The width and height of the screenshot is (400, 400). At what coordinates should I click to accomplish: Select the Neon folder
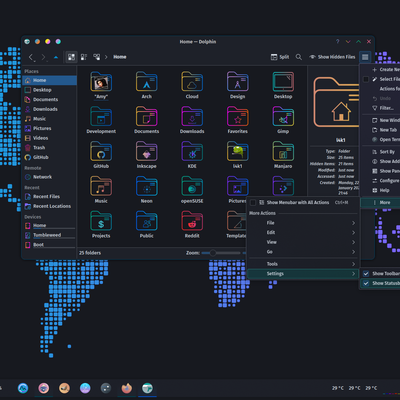[x=146, y=190]
